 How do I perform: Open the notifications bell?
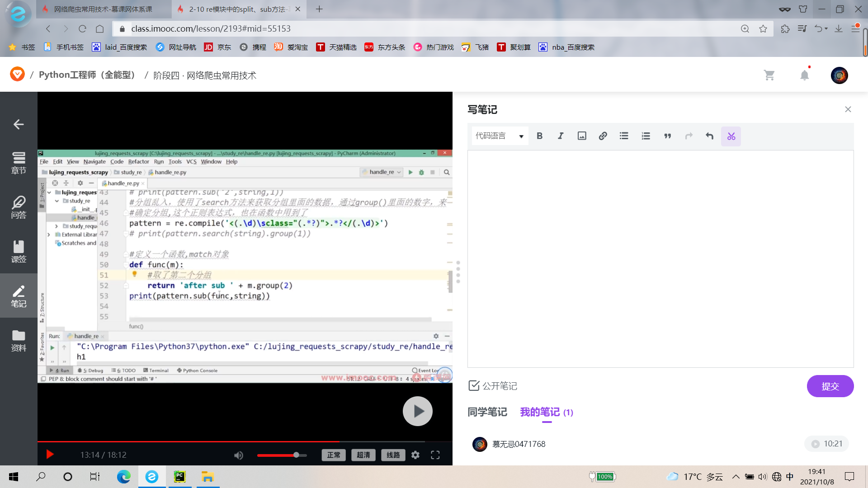click(x=805, y=75)
